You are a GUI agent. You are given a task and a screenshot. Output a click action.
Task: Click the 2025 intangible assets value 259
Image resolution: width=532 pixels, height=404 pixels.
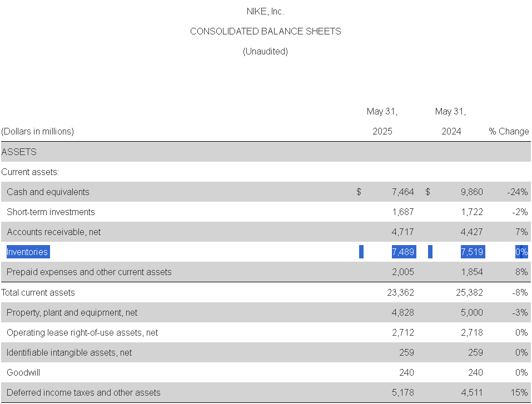click(x=406, y=352)
